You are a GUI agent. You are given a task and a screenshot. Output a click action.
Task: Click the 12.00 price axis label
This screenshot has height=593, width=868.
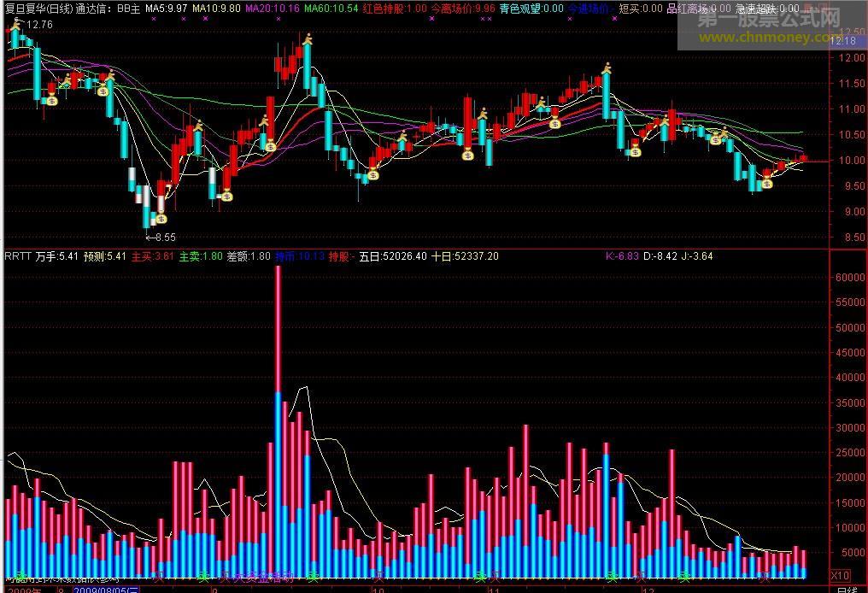coord(852,57)
